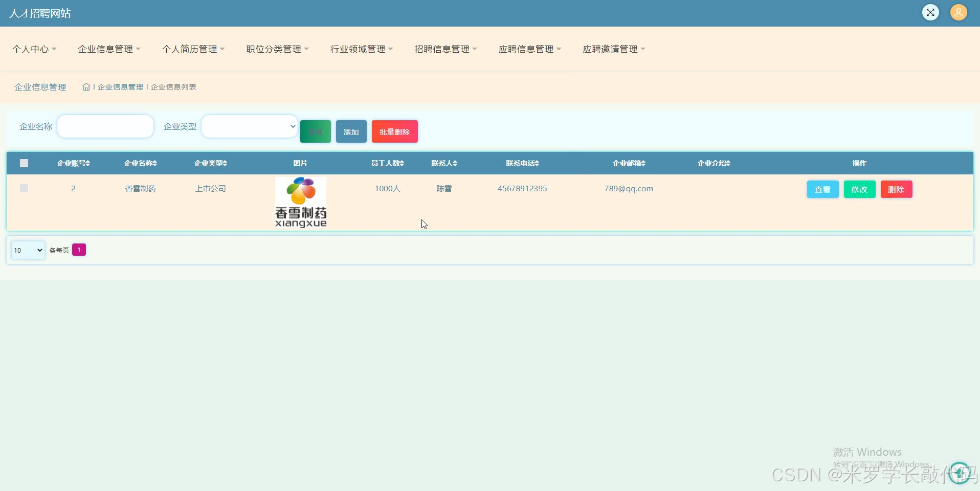Click the 操作 column header
Screen dimensions: 980x491
(859, 163)
